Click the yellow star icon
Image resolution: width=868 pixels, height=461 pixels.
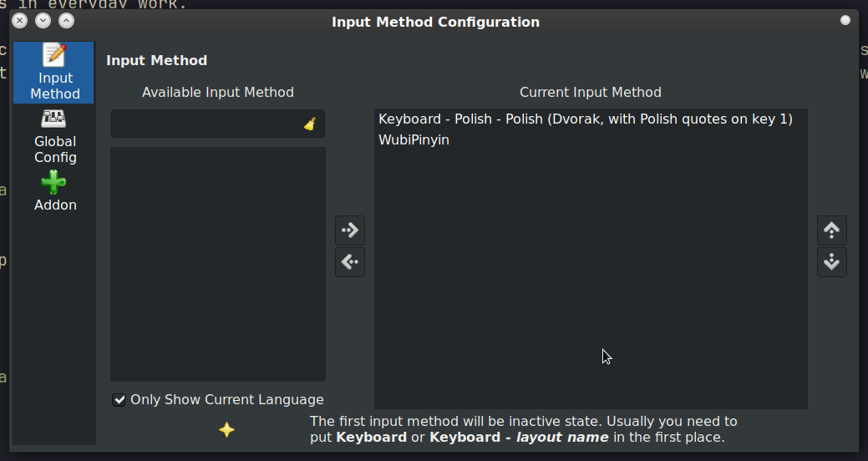click(226, 430)
